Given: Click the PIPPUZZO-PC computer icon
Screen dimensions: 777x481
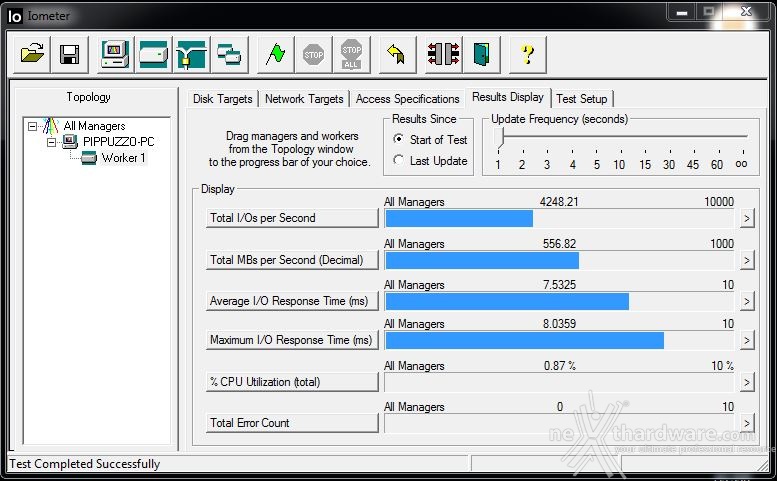Looking at the screenshot, I should pyautogui.click(x=70, y=142).
